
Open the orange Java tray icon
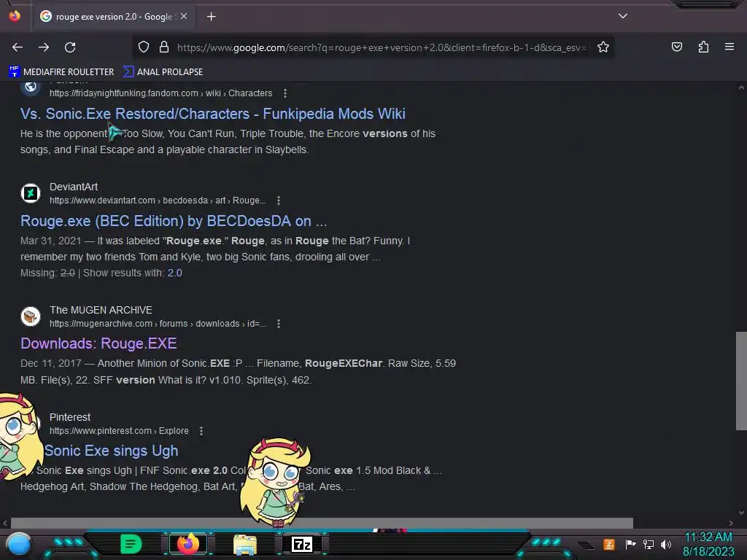point(609,544)
